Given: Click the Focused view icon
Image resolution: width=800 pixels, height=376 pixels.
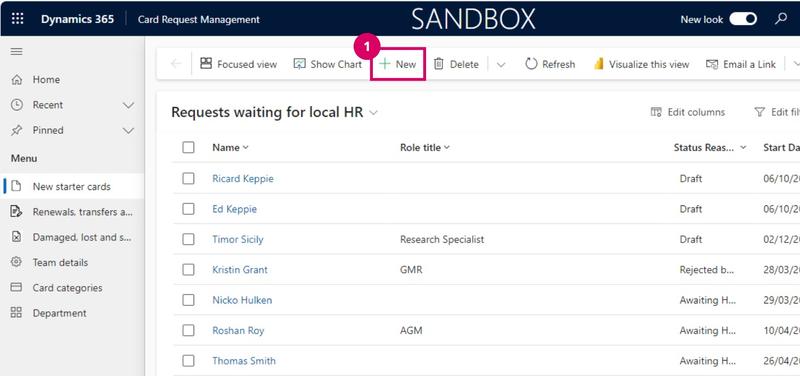Looking at the screenshot, I should 206,64.
